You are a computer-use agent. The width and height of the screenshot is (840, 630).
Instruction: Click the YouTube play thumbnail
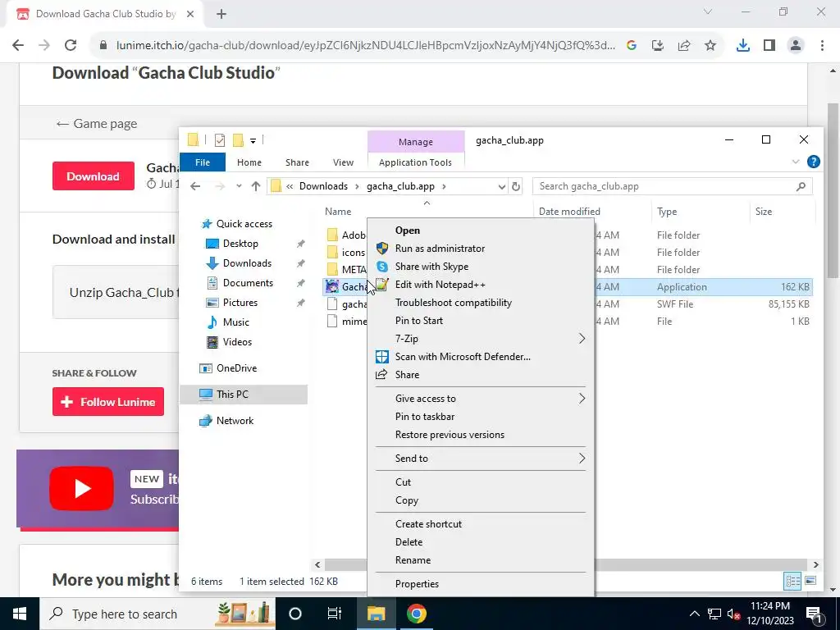(81, 489)
